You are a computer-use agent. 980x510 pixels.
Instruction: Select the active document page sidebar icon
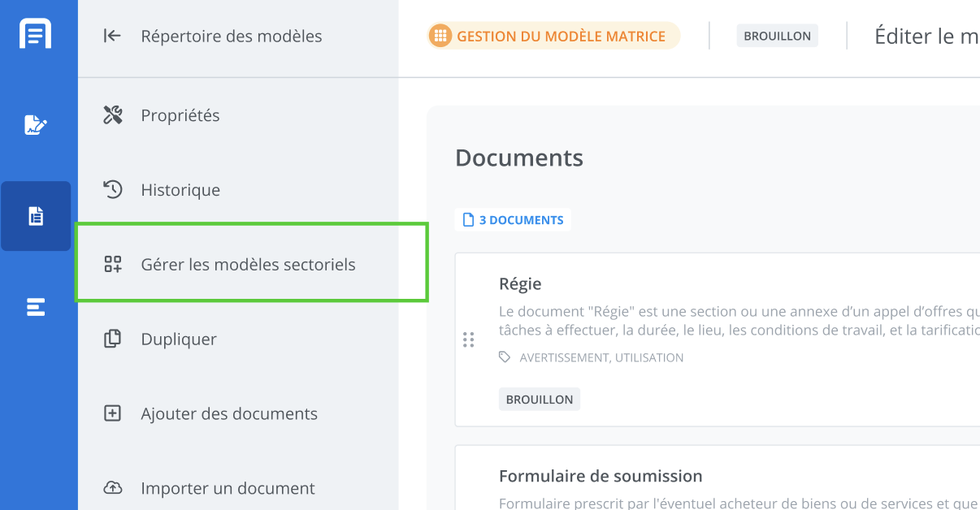[36, 216]
